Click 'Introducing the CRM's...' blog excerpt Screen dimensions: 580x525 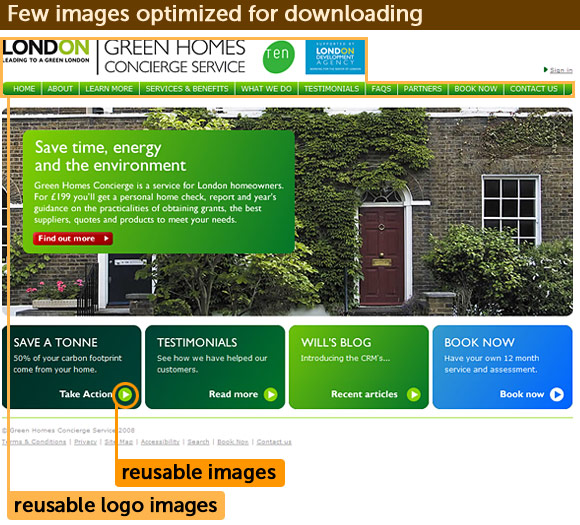coord(345,358)
